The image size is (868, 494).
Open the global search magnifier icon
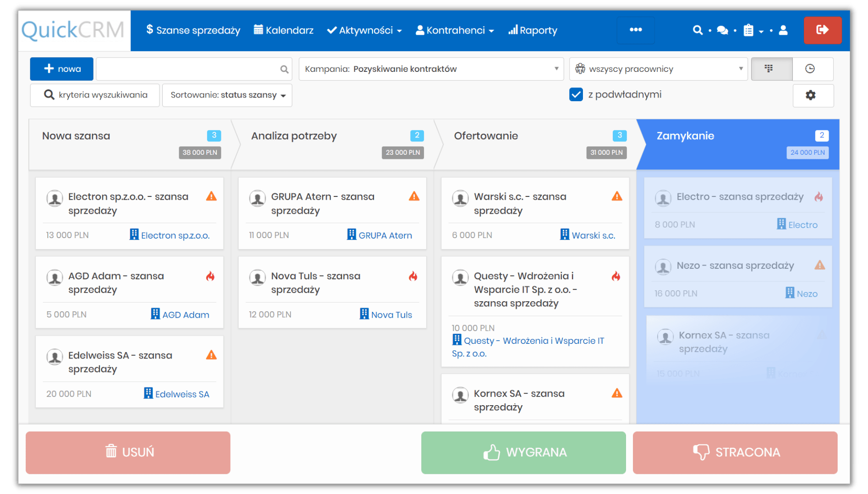click(x=698, y=30)
